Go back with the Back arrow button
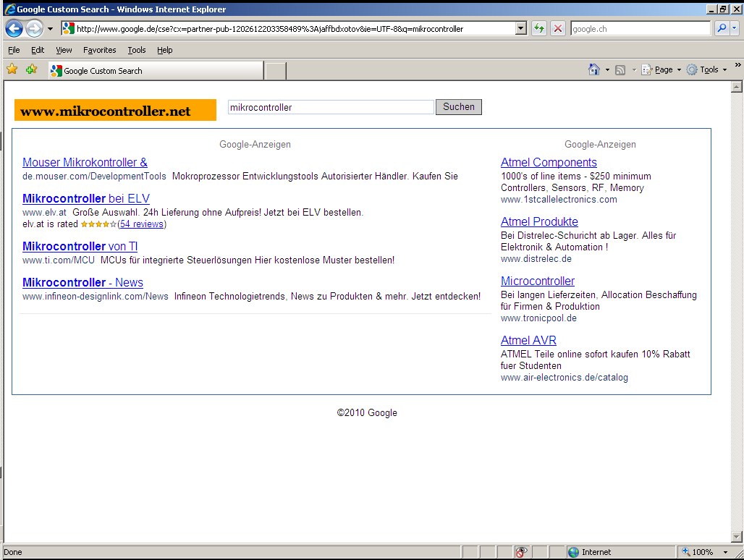744x560 pixels. pos(14,28)
